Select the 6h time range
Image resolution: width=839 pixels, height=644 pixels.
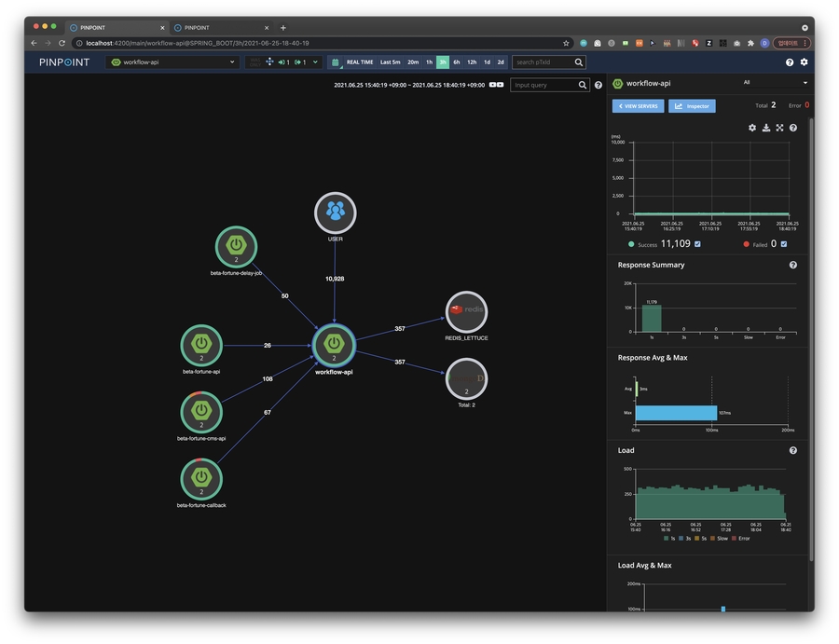click(457, 62)
